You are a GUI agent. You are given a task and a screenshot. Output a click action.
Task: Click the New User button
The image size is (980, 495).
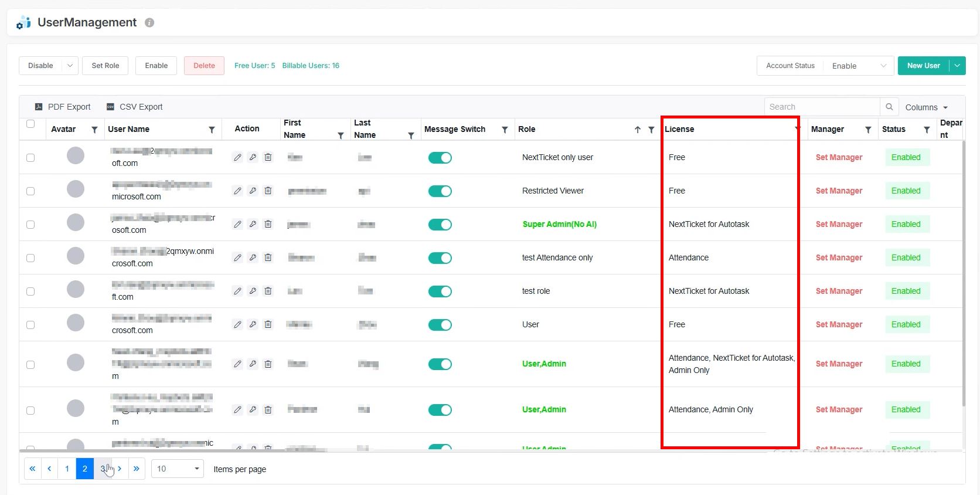tap(923, 66)
